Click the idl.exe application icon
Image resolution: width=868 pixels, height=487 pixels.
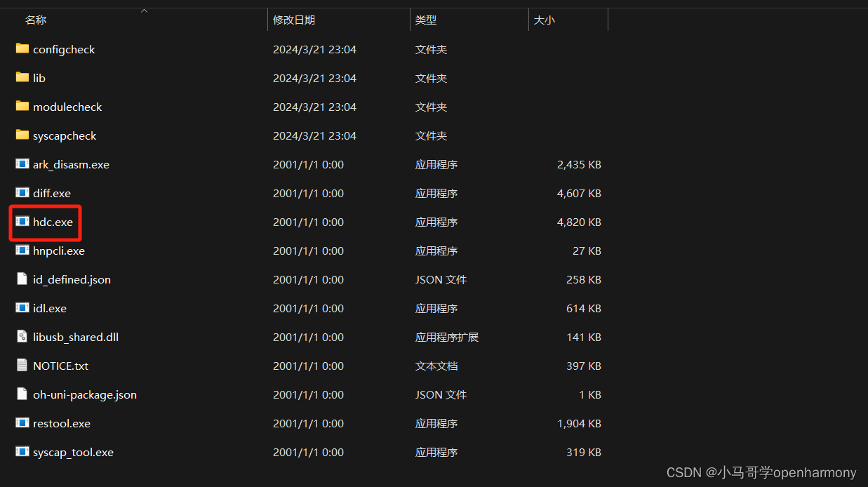pos(22,308)
